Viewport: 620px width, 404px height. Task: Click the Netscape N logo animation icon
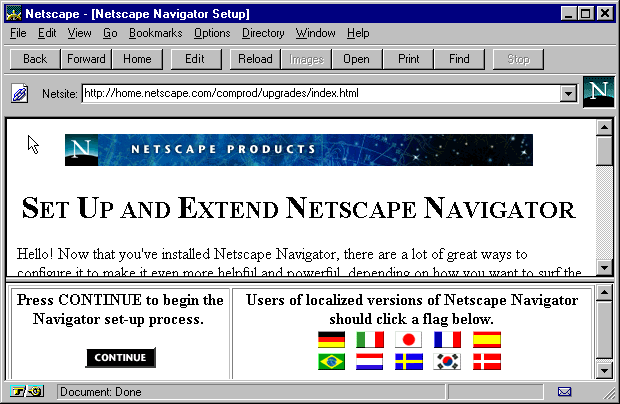[x=599, y=92]
